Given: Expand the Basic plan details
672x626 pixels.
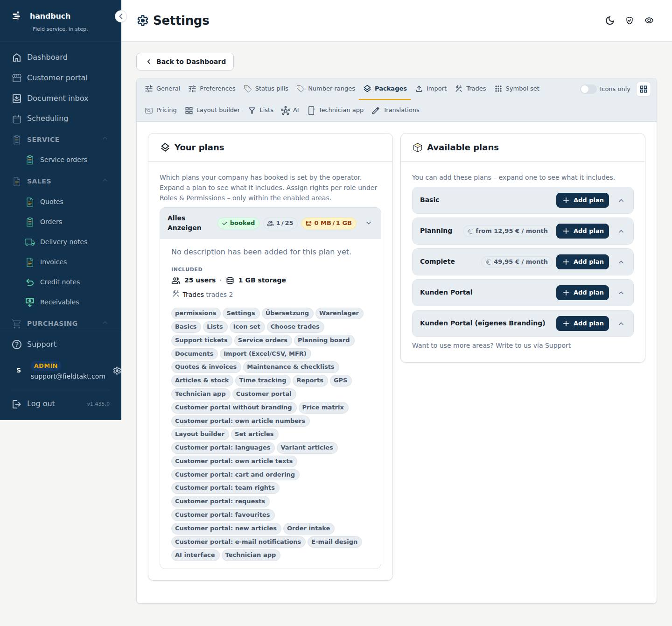Looking at the screenshot, I should pos(621,200).
